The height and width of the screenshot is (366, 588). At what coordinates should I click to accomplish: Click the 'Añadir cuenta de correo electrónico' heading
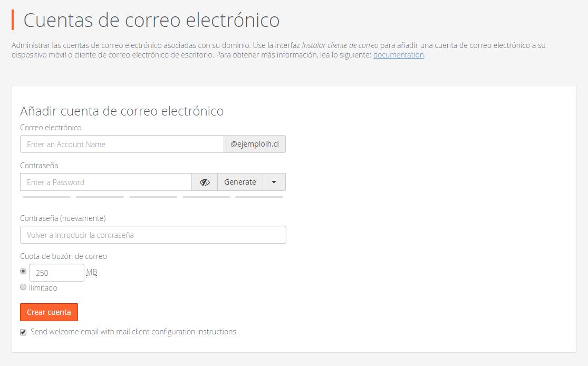[x=122, y=111]
